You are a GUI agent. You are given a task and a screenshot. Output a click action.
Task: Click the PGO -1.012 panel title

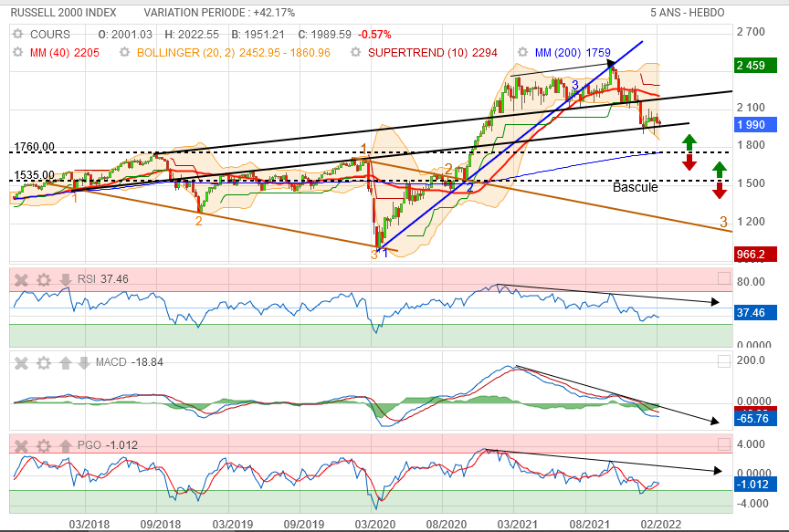tap(107, 445)
